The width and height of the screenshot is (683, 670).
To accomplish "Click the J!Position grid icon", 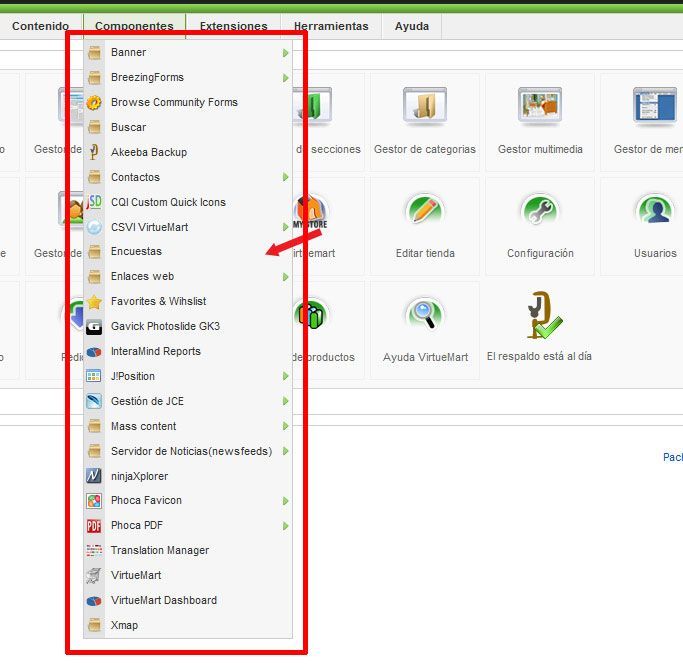I will pos(94,376).
